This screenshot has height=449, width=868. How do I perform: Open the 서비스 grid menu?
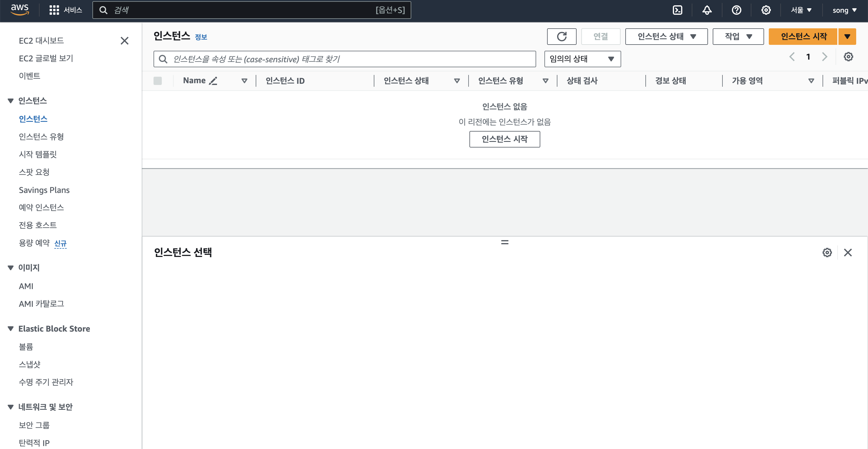pos(66,10)
